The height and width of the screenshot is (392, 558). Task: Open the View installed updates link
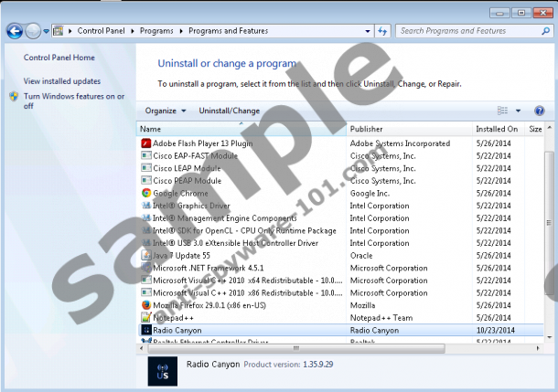pos(62,81)
